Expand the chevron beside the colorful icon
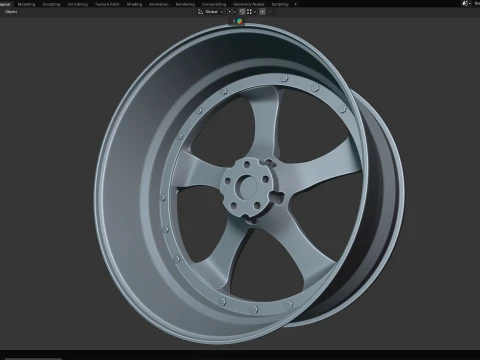The width and height of the screenshot is (480, 360). [x=234, y=21]
